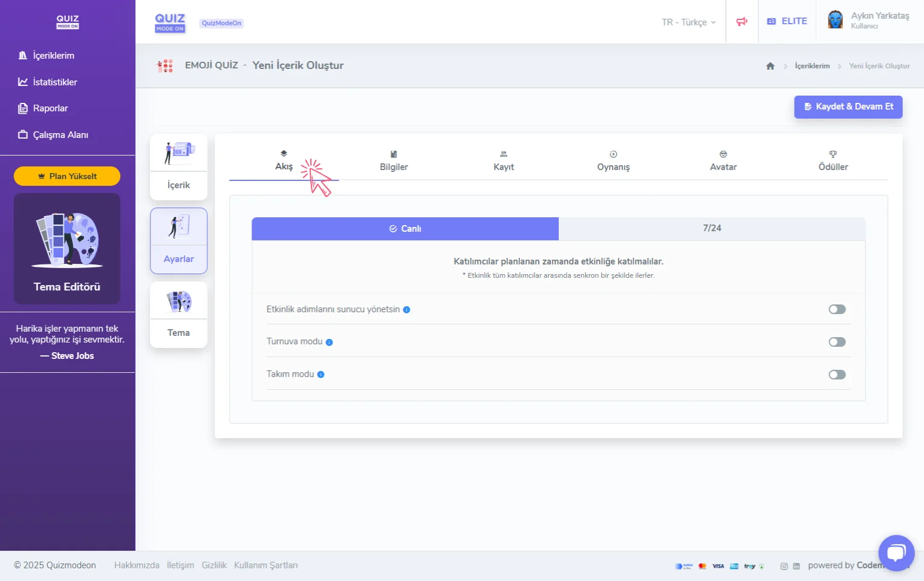Open the chat support bubble
Viewport: 924px width, 581px height.
896,553
